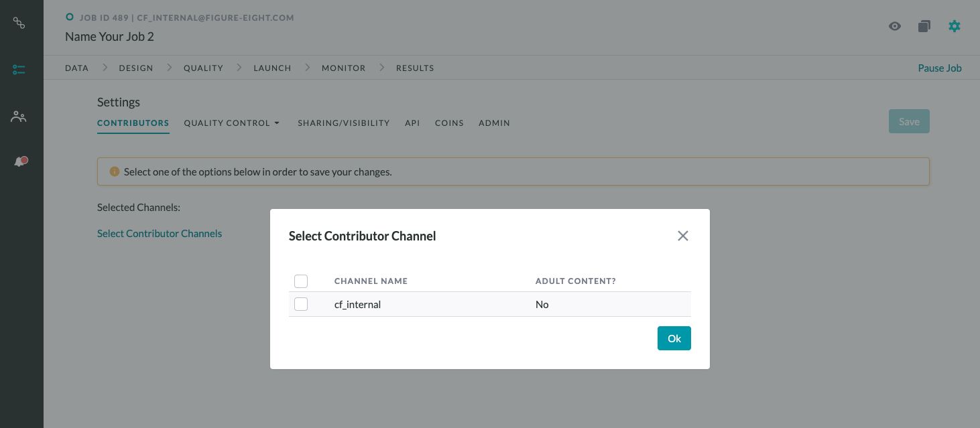Click the Ok button

[x=674, y=338]
